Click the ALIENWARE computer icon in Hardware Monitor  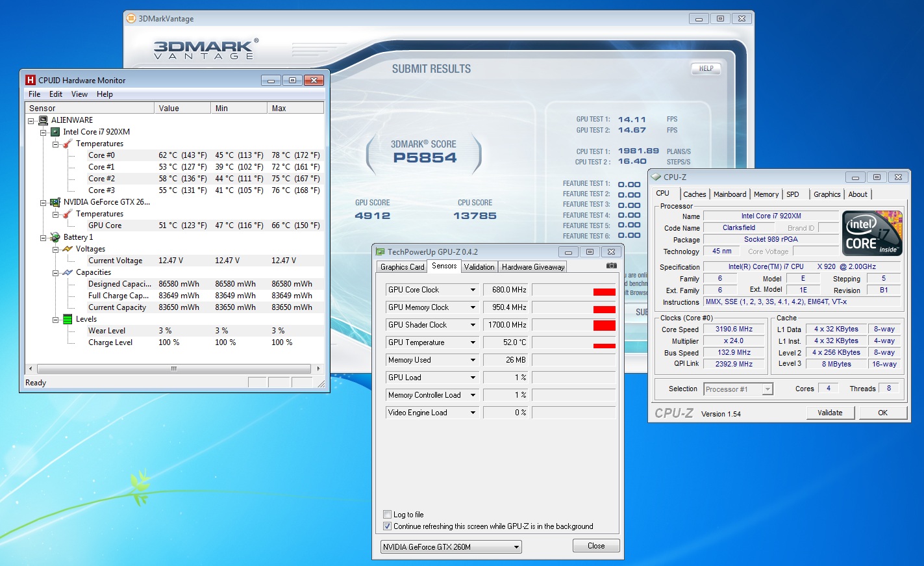(44, 120)
